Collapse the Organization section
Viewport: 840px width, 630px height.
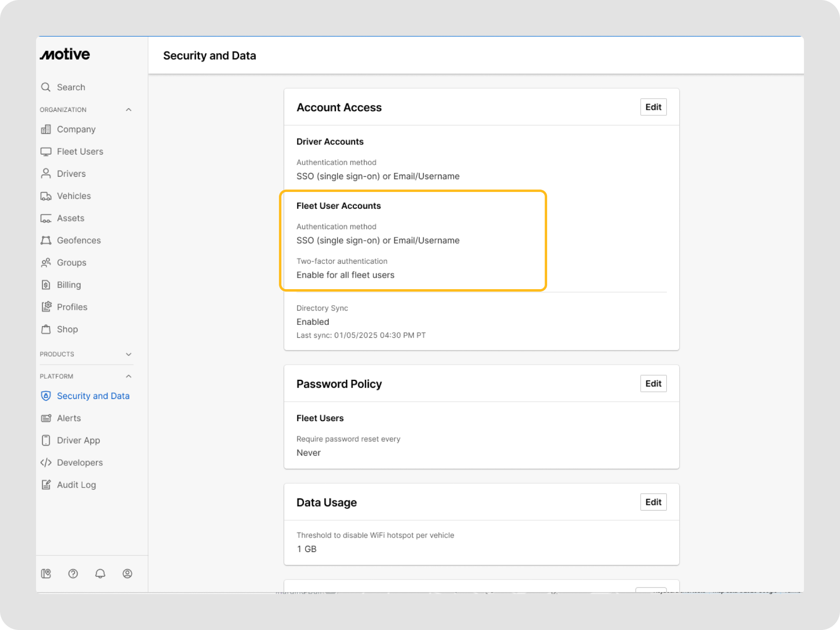point(128,110)
